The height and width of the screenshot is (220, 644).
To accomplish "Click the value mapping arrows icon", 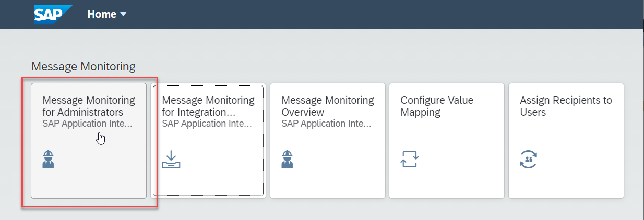I will [x=410, y=159].
